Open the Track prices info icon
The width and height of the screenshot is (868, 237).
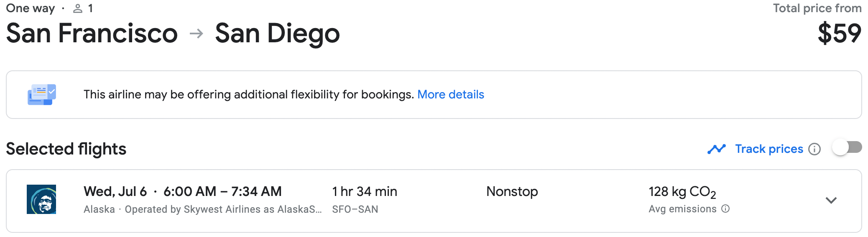(x=814, y=149)
